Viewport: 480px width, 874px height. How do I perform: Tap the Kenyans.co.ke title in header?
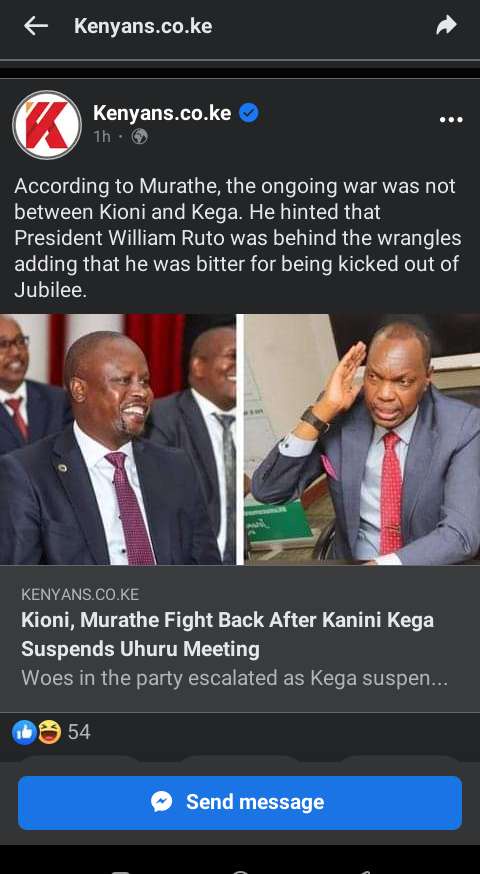(x=143, y=26)
